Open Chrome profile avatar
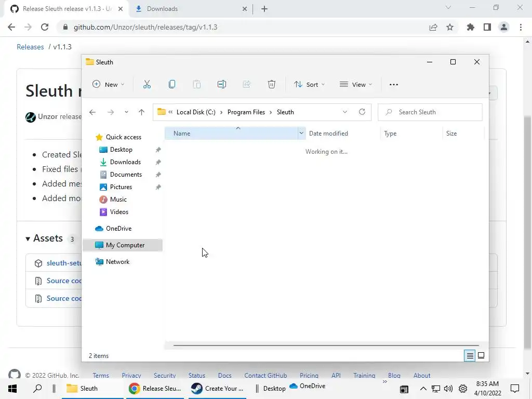The width and height of the screenshot is (532, 399). pyautogui.click(x=504, y=27)
